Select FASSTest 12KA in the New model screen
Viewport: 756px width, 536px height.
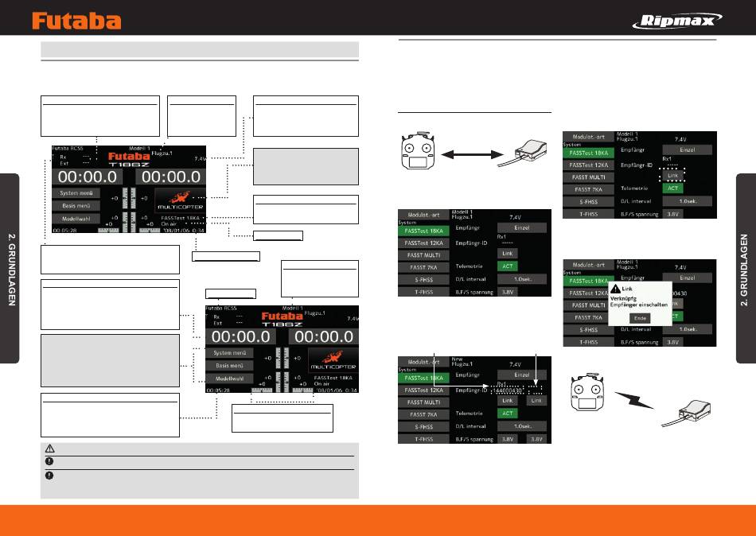click(423, 390)
